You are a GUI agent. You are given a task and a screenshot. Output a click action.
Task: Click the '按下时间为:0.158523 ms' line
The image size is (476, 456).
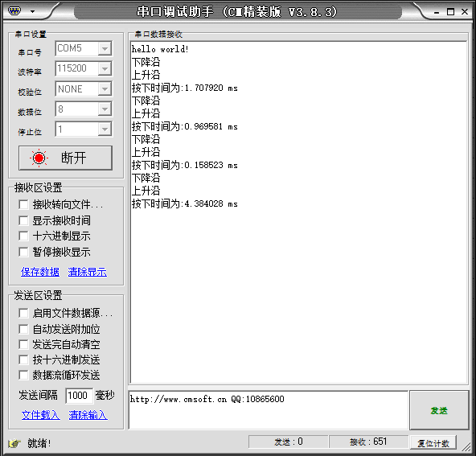point(185,165)
